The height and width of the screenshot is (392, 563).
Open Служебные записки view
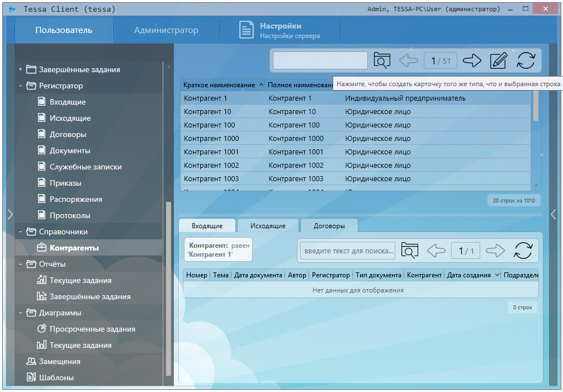86,167
